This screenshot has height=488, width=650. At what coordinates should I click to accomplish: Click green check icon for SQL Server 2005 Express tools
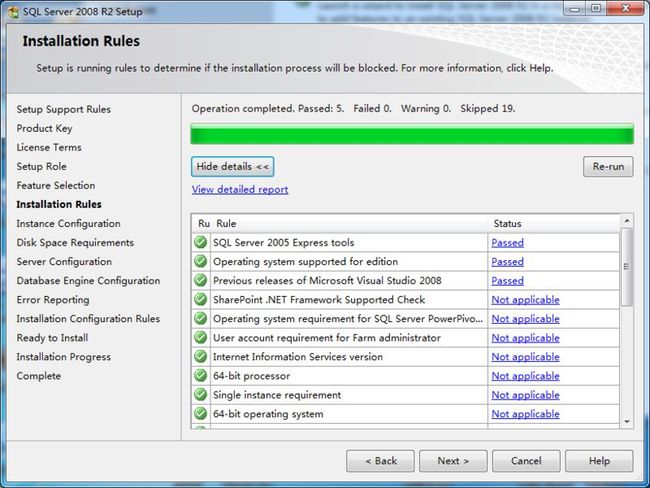pyautogui.click(x=201, y=242)
